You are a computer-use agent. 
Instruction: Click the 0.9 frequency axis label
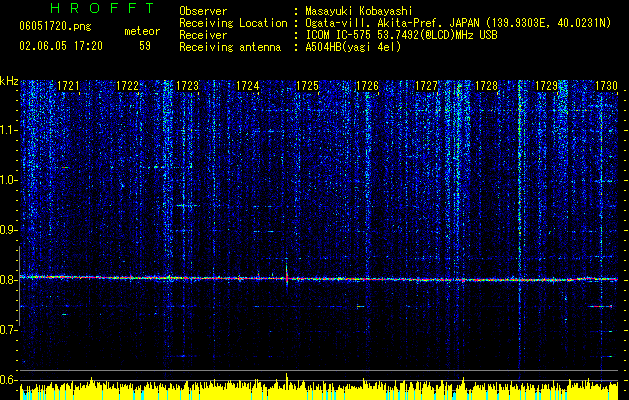9,230
